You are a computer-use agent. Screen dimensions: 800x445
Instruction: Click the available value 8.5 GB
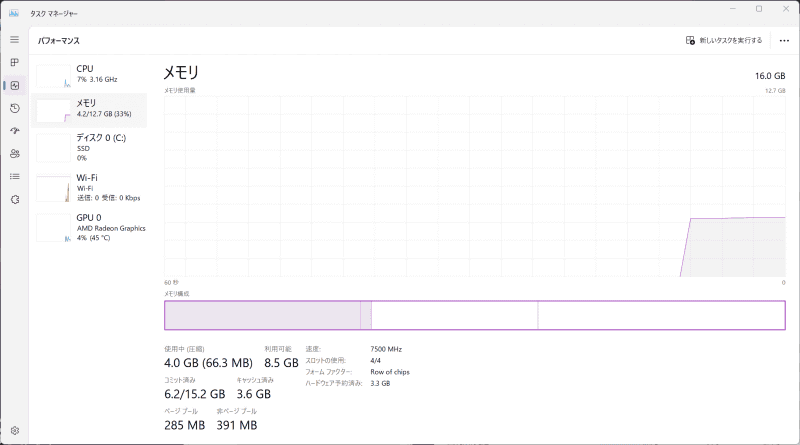pyautogui.click(x=281, y=363)
